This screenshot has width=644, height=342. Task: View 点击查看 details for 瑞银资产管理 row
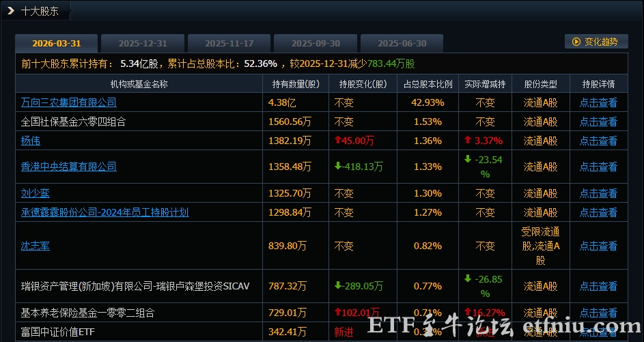(598, 286)
